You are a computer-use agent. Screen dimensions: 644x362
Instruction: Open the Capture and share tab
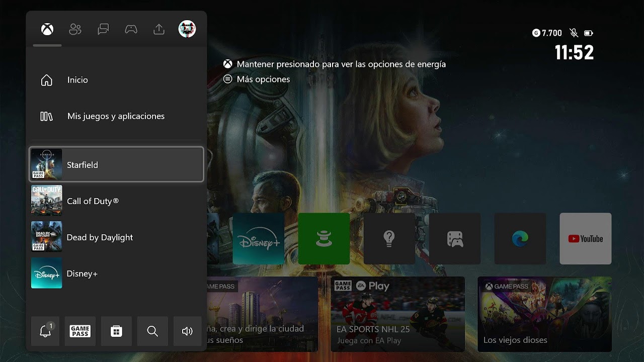click(x=159, y=30)
